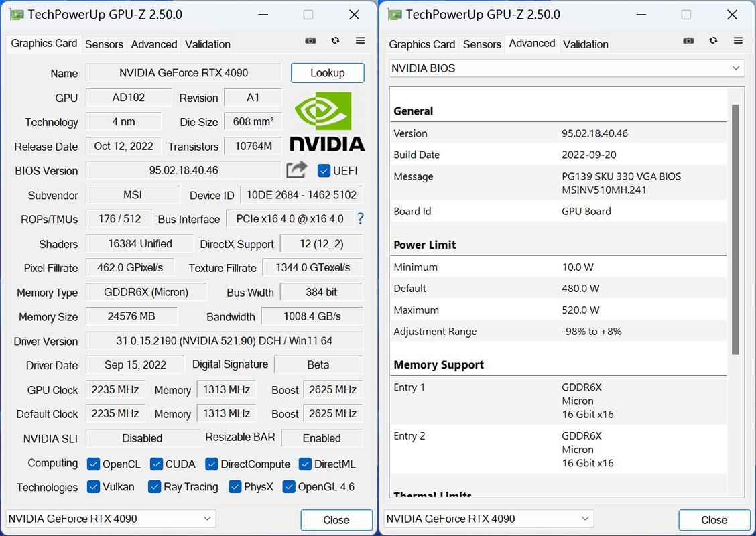
Task: Toggle the OpenCL checkbox
Action: tap(94, 464)
